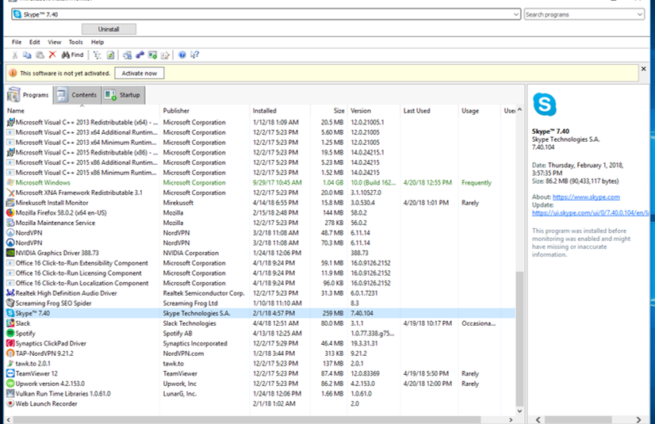Select the Mozilla Maintenance Service row
The width and height of the screenshot is (655, 424).
tap(260, 223)
